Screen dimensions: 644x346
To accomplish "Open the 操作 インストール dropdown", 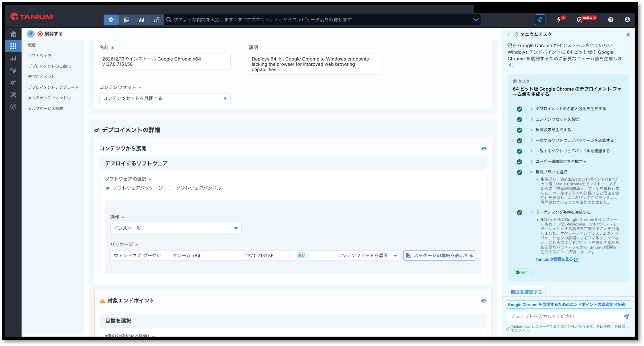I will 176,228.
